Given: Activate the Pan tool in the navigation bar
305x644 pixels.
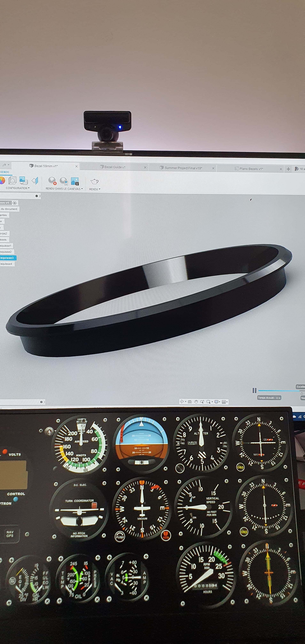Looking at the screenshot, I should (196, 402).
